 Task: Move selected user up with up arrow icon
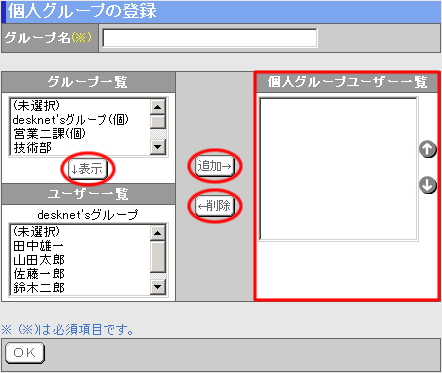[427, 149]
